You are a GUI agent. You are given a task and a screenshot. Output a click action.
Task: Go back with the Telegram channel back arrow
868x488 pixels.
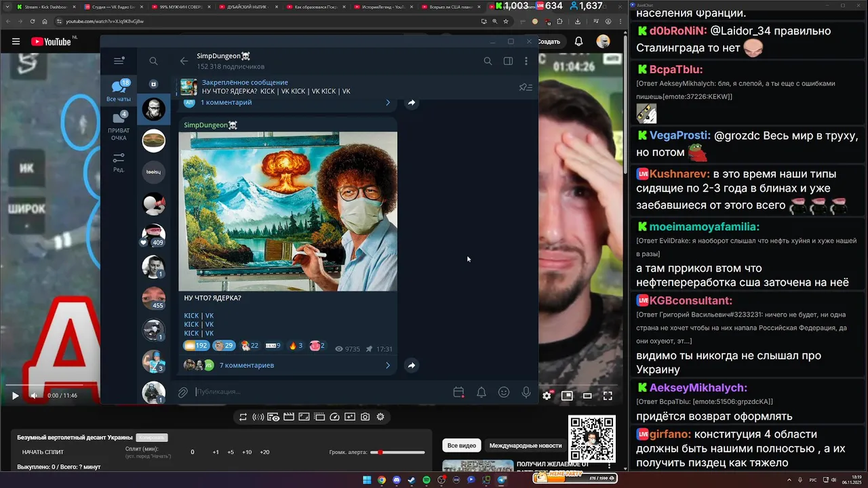pos(184,61)
